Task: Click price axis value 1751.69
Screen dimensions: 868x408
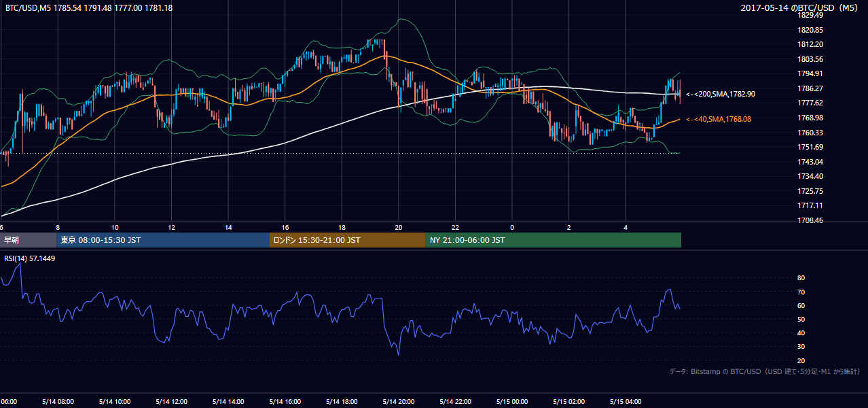Action: coord(810,147)
